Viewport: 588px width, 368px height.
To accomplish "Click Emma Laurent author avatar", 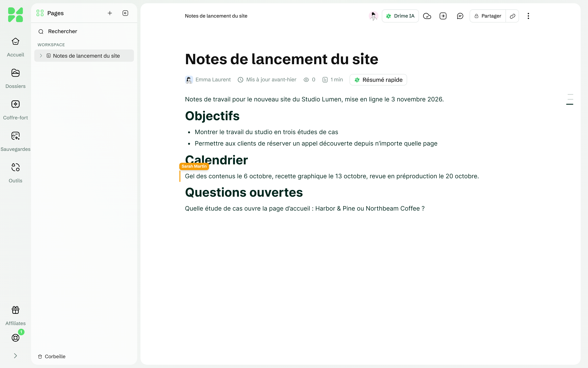I will [189, 80].
